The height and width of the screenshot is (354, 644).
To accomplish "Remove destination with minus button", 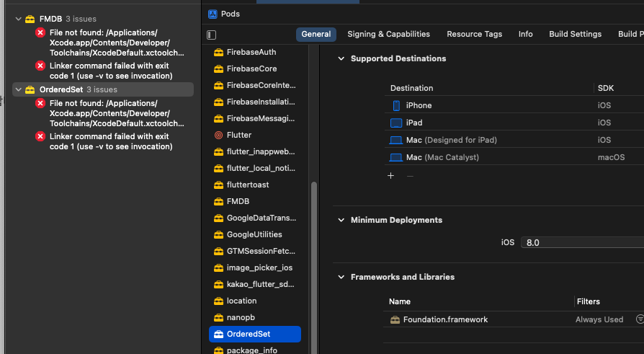I will pos(410,176).
